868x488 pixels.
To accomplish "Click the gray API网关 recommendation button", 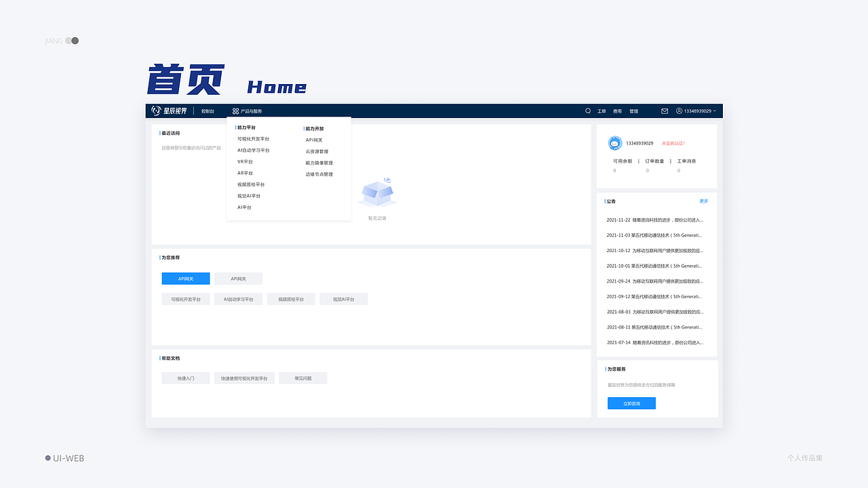I will click(x=238, y=279).
